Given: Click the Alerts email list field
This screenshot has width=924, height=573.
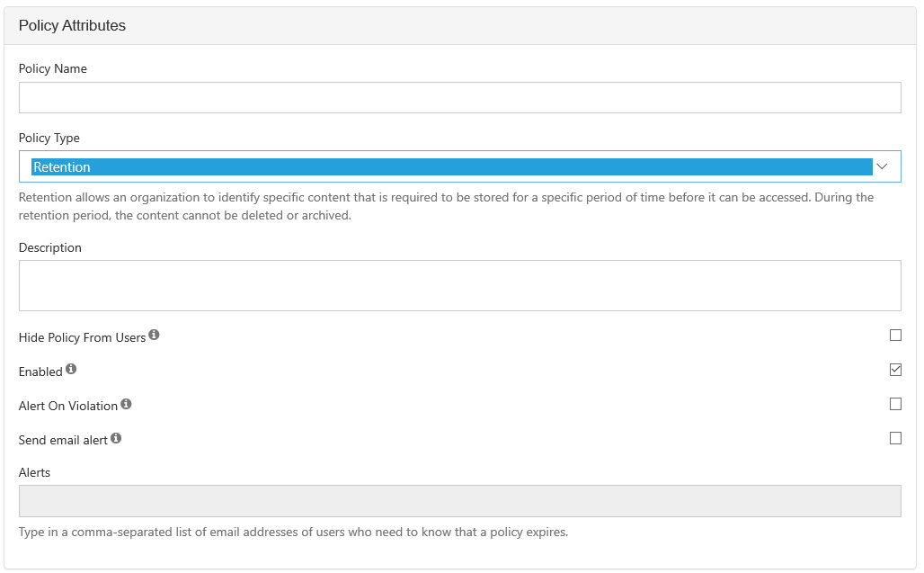Looking at the screenshot, I should 459,501.
